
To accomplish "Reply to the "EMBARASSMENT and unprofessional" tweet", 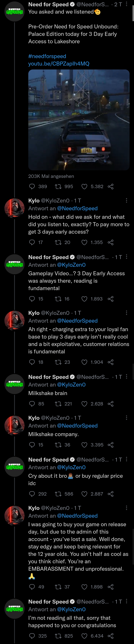I will coord(32,587).
